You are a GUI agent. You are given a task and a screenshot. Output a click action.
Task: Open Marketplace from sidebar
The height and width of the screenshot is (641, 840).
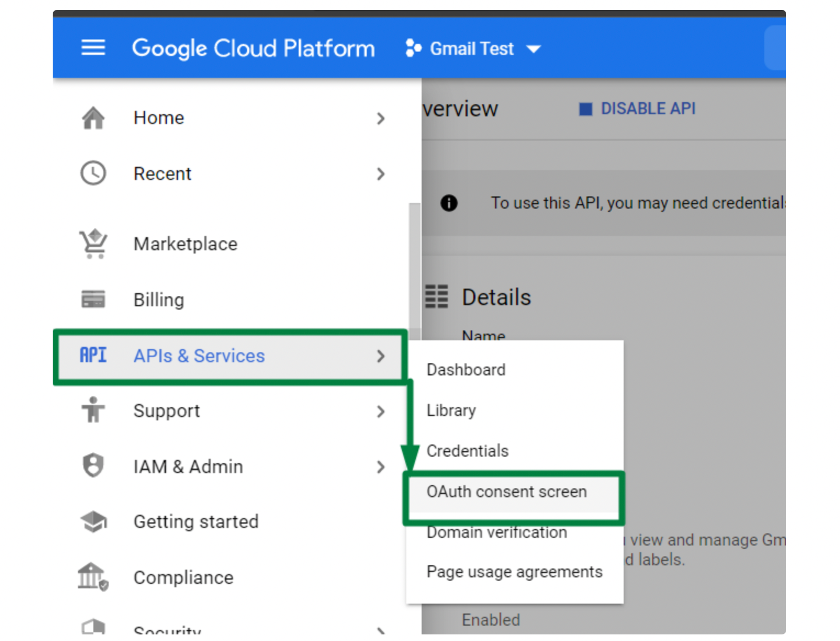pyautogui.click(x=186, y=244)
